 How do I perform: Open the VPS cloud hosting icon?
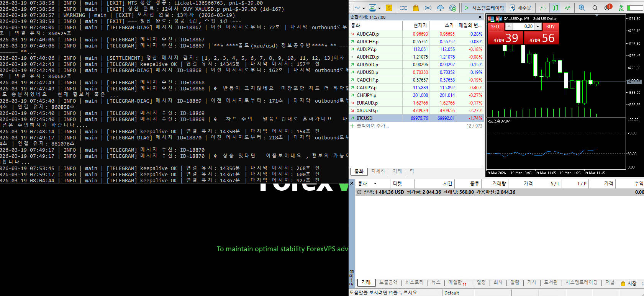(x=440, y=8)
